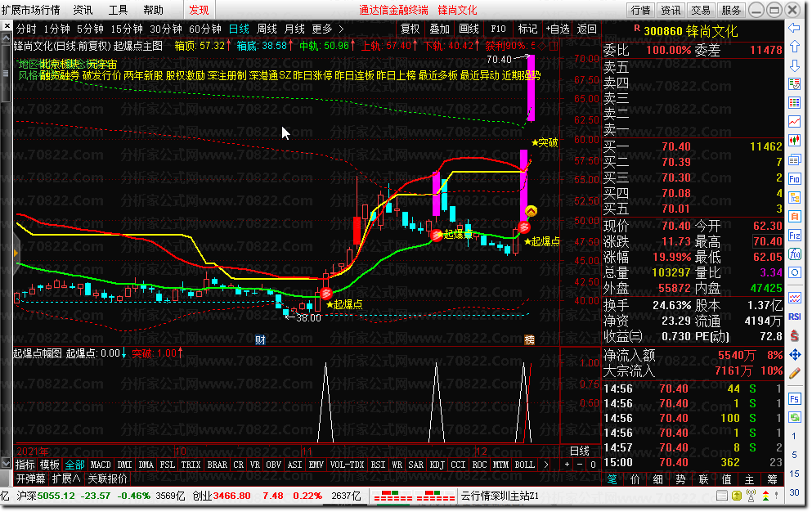
Task: Click the 榜 marker on chart timeline
Action: [x=529, y=340]
